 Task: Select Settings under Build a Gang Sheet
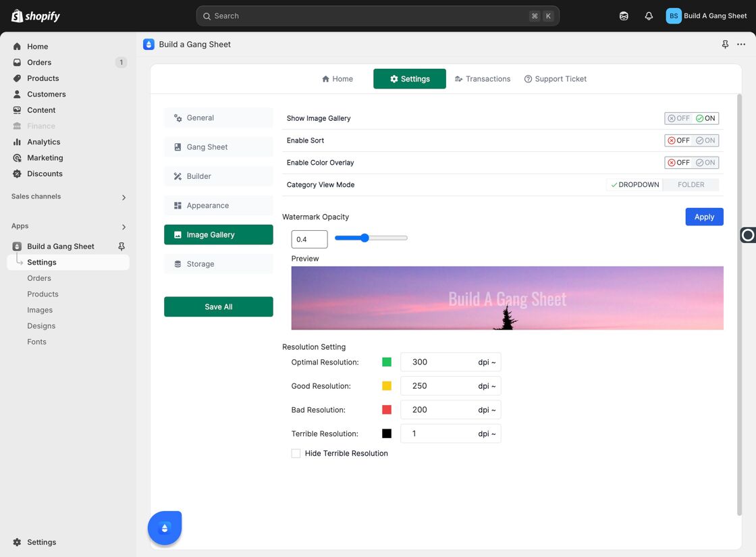coord(68,263)
